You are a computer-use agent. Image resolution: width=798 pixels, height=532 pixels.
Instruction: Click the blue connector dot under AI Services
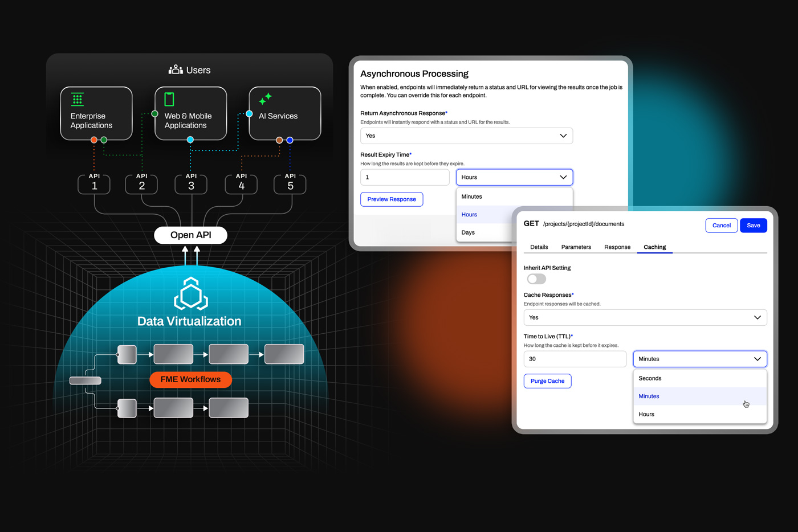click(290, 140)
